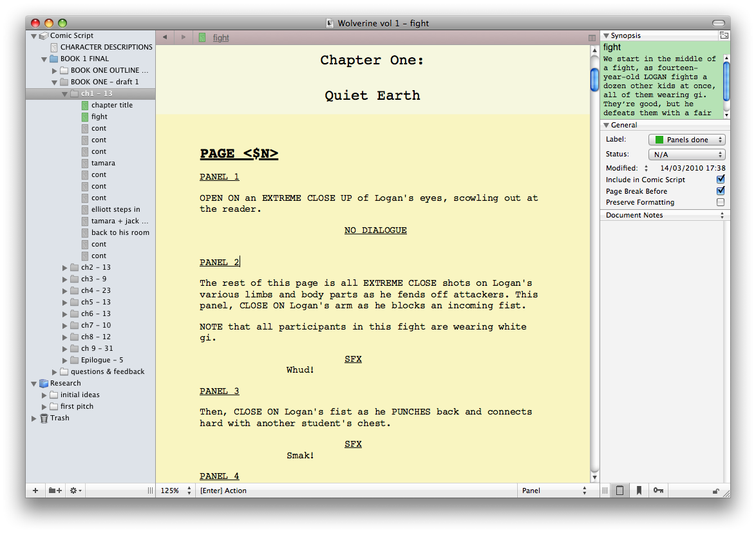Open the 'back to his room' document
The width and height of the screenshot is (756, 533).
120,232
